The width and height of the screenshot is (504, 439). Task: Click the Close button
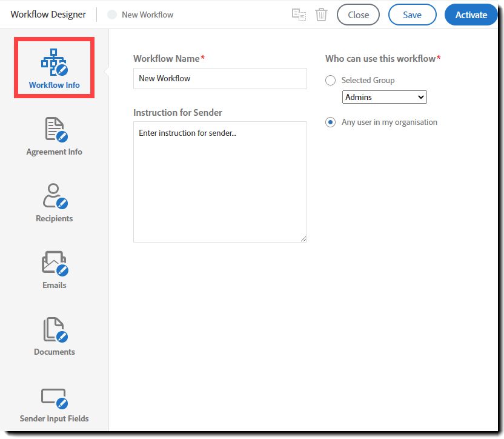tap(358, 15)
